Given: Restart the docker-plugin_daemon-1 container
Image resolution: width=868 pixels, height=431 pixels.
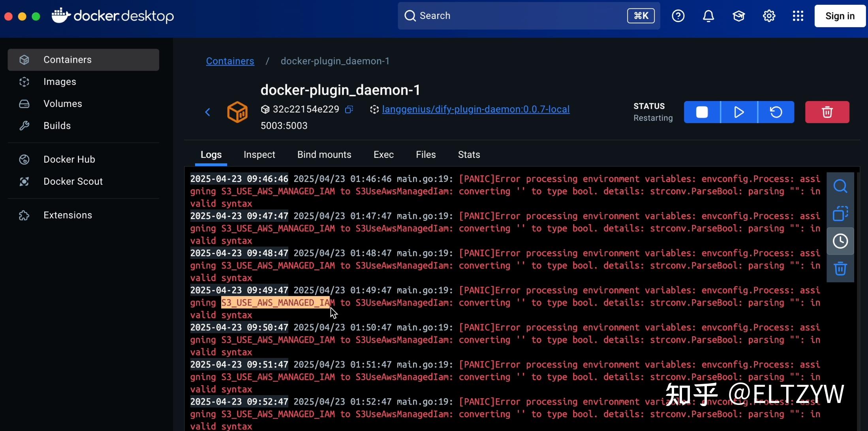Looking at the screenshot, I should (775, 112).
